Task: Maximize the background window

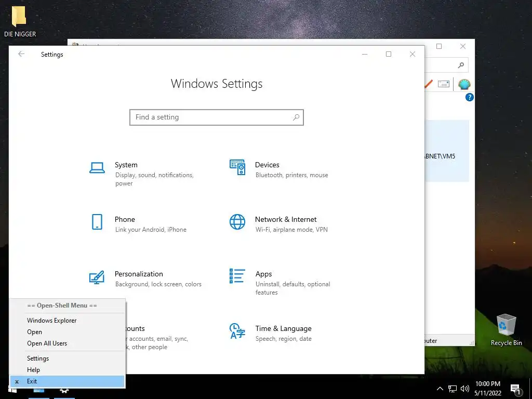Action: click(x=439, y=46)
